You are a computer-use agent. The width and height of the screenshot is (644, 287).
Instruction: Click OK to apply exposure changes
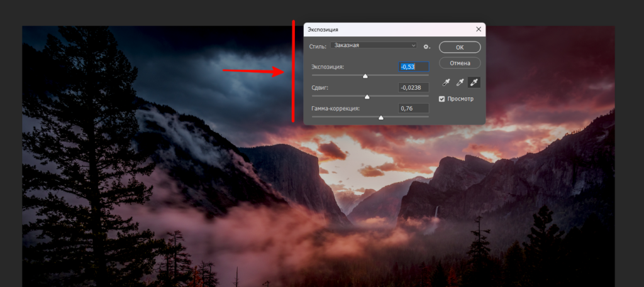pyautogui.click(x=460, y=47)
